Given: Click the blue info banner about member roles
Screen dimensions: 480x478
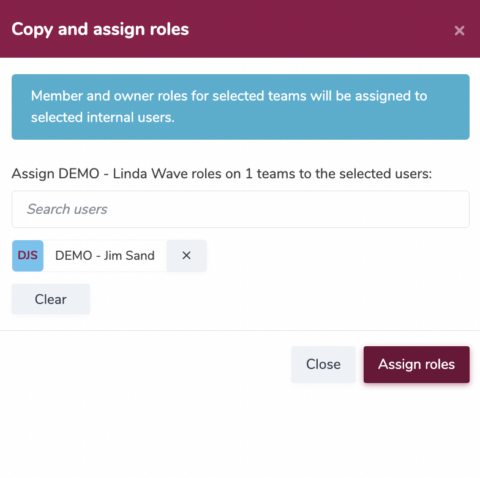Looking at the screenshot, I should (240, 107).
